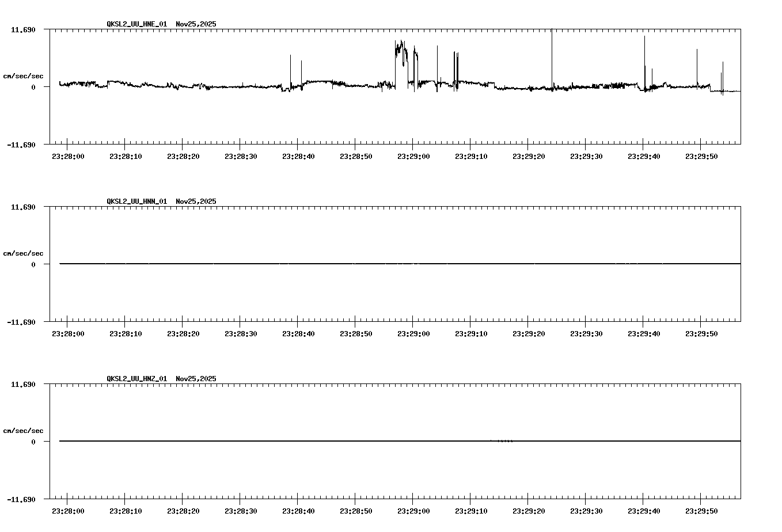This screenshot has width=782, height=532.
Task: Click the cm/sec/sec unit label on top plot
Action: (x=24, y=75)
